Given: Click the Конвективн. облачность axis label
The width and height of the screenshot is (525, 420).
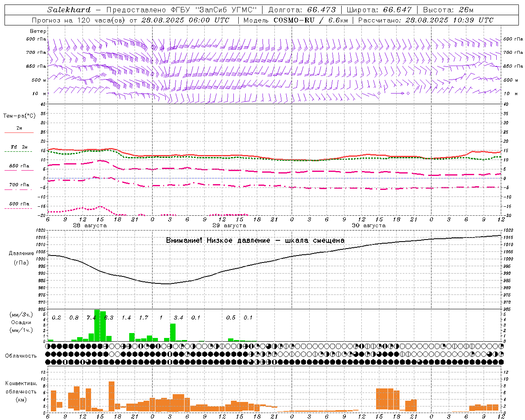Looking at the screenshot, I should (21, 391).
